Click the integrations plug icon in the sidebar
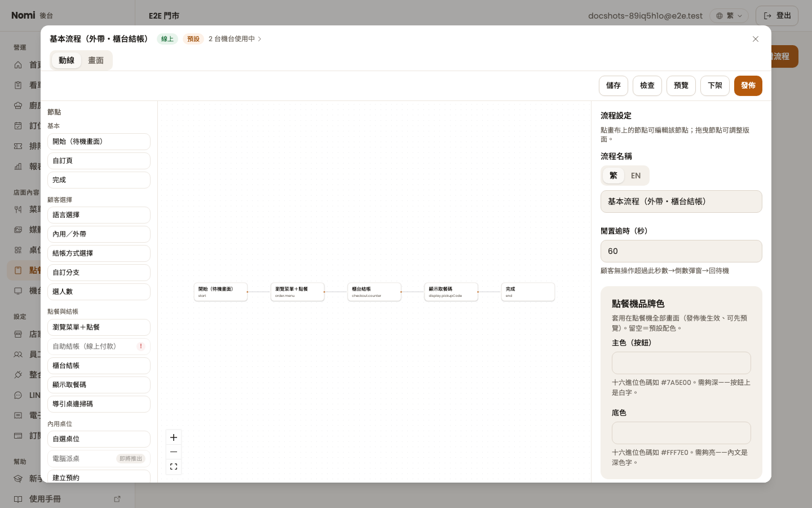This screenshot has height=508, width=812. click(x=18, y=375)
